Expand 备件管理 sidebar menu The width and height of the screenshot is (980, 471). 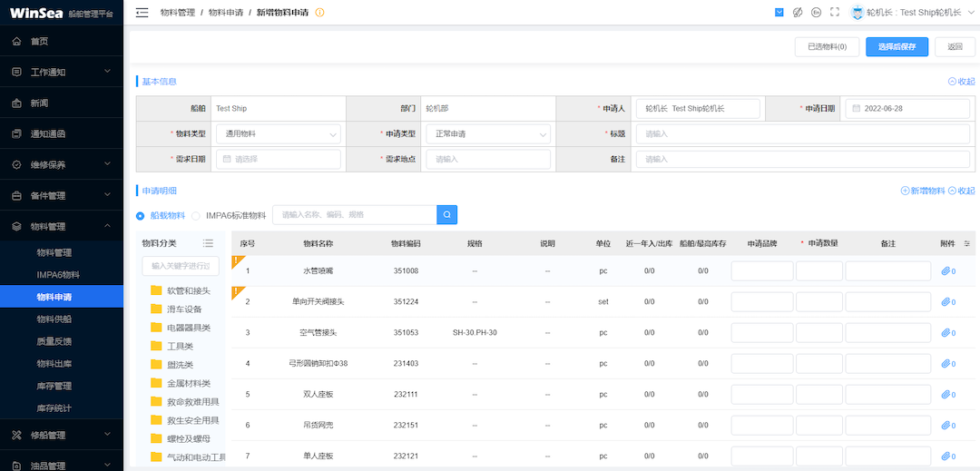coord(62,195)
